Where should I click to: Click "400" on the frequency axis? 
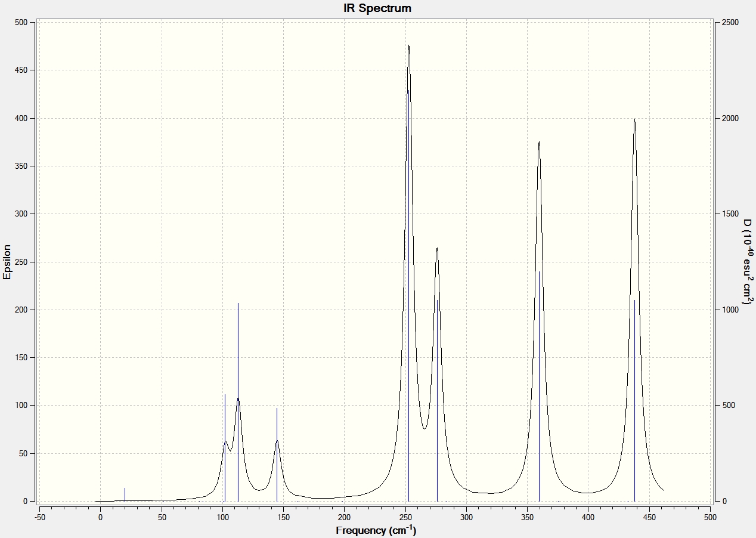click(588, 517)
